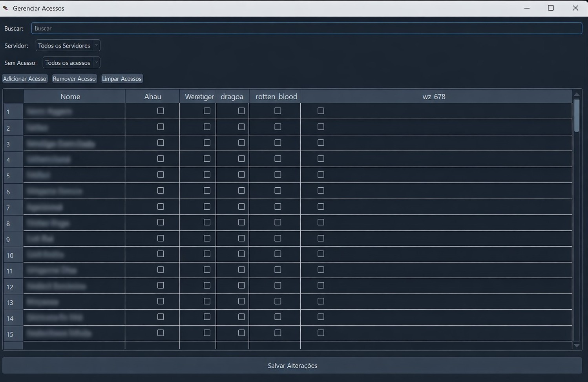Save changes with Salvar Alterações

(292, 366)
